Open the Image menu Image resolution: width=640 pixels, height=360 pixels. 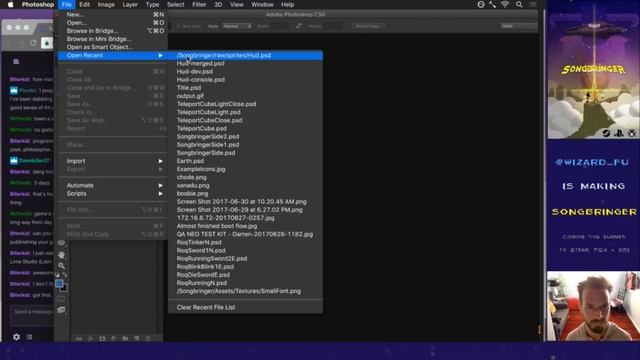[106, 4]
